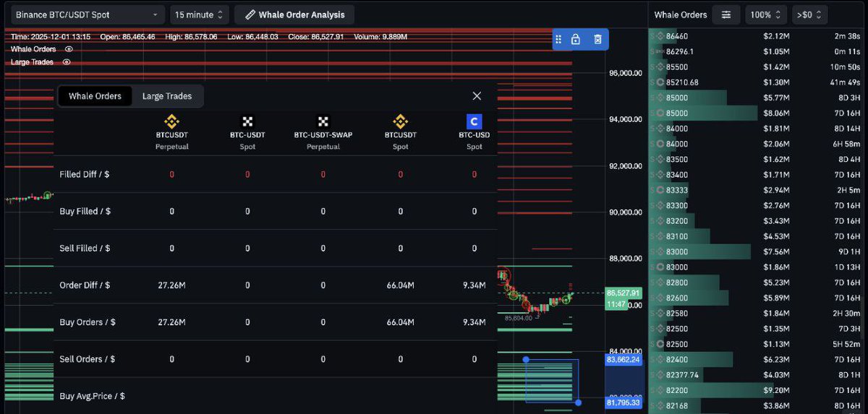
Task: Click 27.26M in the Order Diff row
Action: tap(171, 285)
